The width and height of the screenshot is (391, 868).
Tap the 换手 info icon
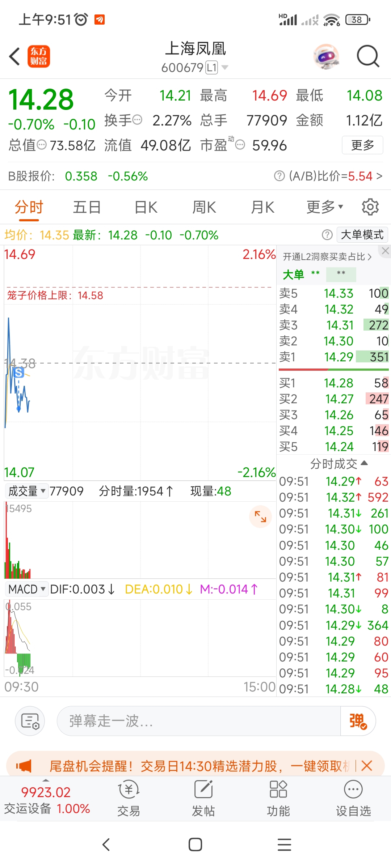coord(137,120)
